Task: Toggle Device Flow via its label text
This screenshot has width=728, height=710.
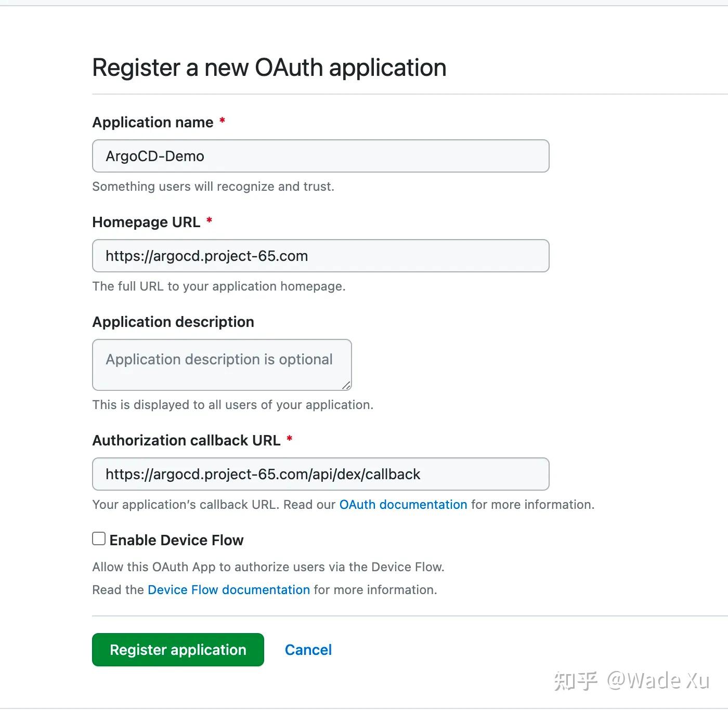Action: (x=176, y=540)
